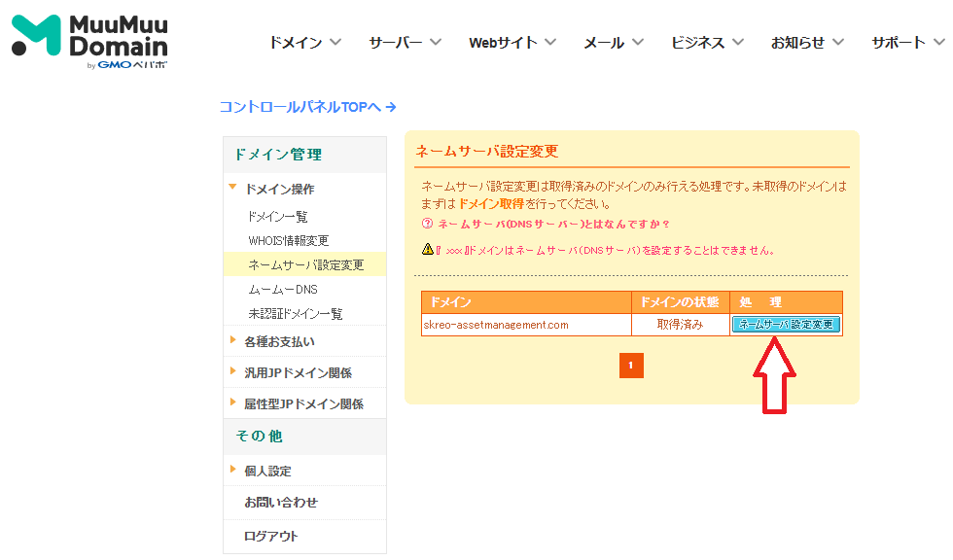Select ドメイン一覧 in sidebar
Screen dimensions: 953x560
point(277,217)
